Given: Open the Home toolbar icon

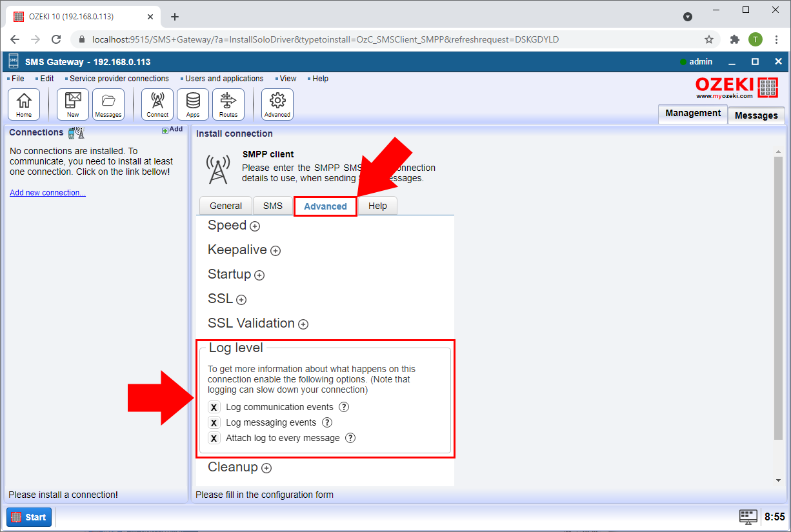Looking at the screenshot, I should 24,104.
